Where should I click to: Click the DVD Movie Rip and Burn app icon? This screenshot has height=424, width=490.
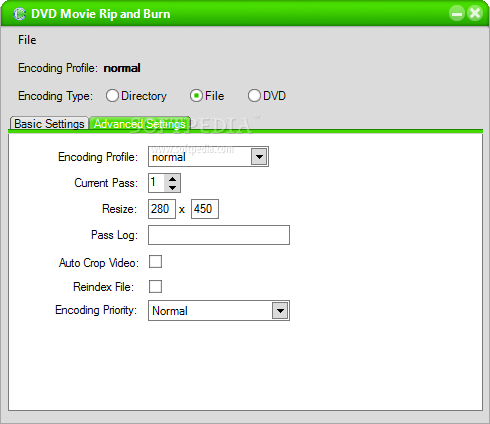pos(19,14)
